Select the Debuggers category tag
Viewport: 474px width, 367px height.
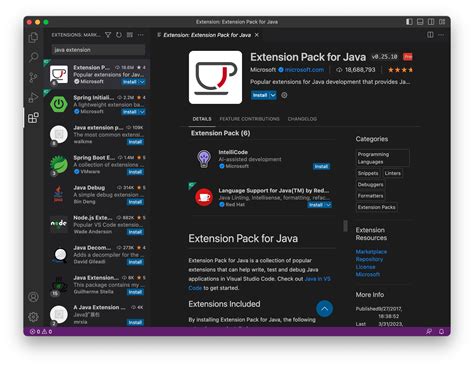tap(370, 185)
